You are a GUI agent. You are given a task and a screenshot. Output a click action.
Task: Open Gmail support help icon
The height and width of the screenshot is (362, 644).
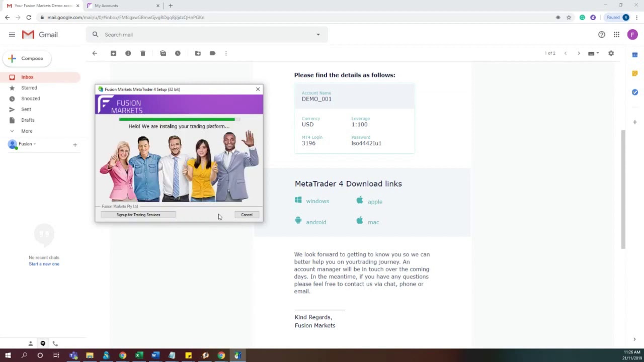point(602,35)
